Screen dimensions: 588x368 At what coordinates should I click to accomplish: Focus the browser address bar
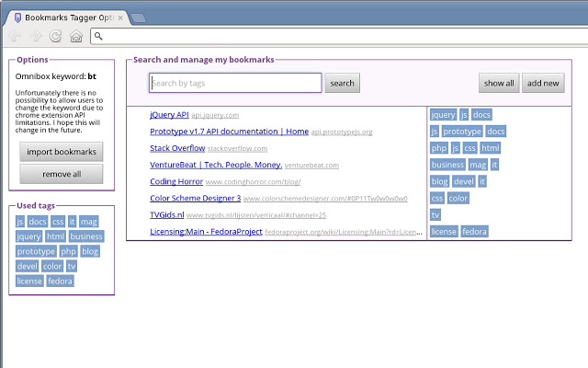point(339,36)
